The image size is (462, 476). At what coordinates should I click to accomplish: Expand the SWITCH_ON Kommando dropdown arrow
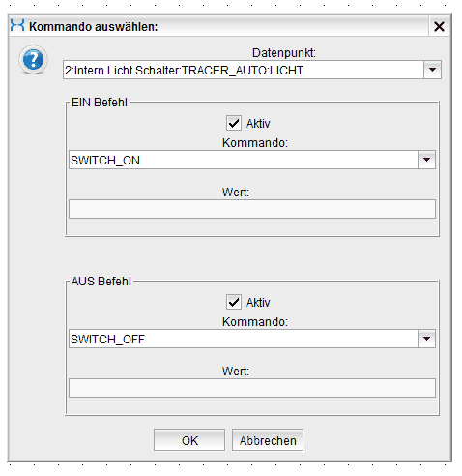click(426, 160)
